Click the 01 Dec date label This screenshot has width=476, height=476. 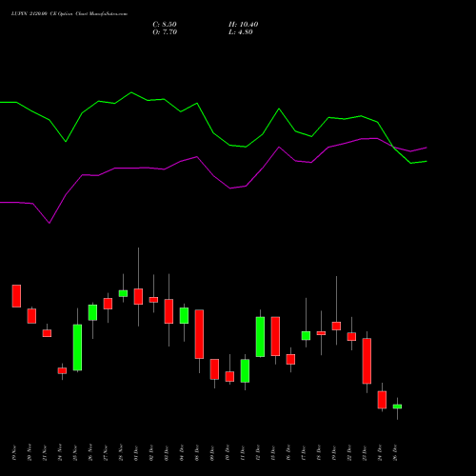136,453
